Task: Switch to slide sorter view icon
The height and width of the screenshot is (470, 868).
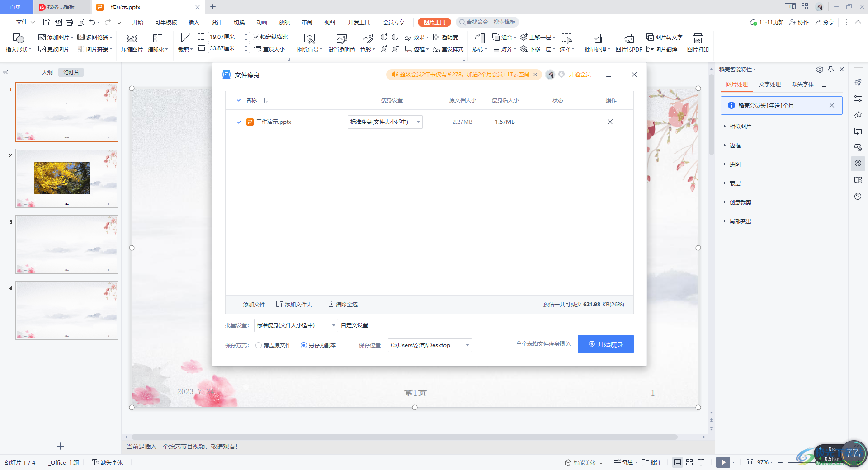Action: 689,462
